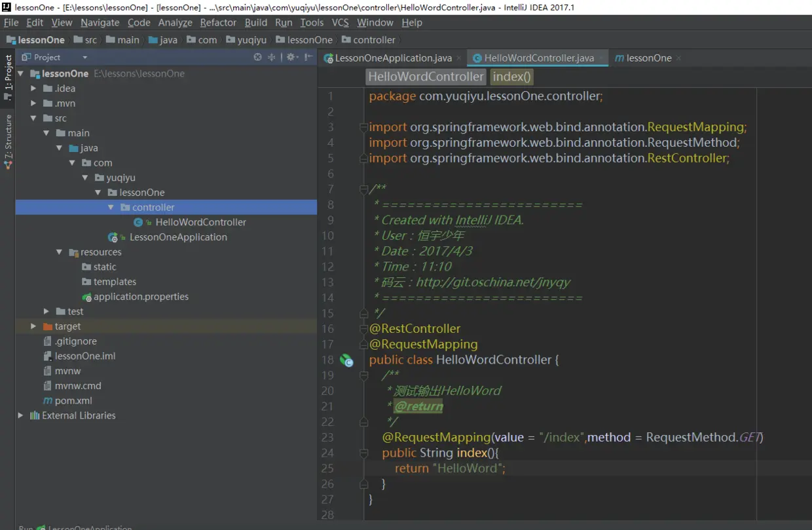Toggle fold marker at index() method line 24
812x530 pixels.
[x=363, y=453]
